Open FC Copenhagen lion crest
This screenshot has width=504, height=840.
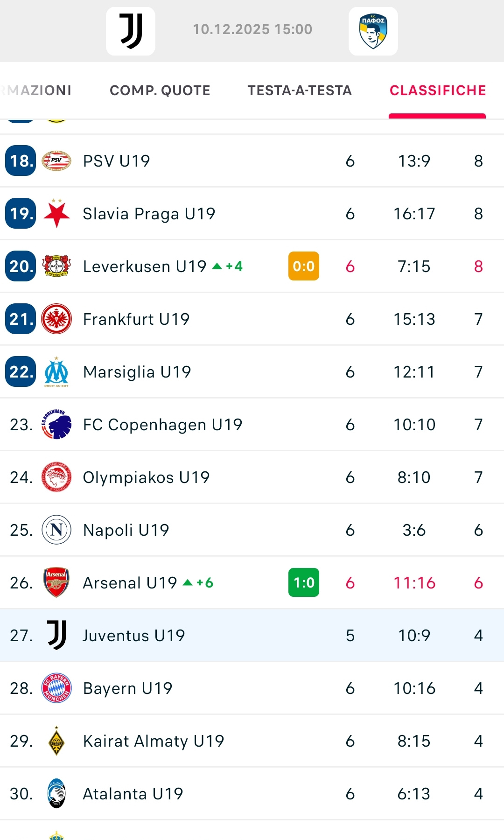[56, 425]
